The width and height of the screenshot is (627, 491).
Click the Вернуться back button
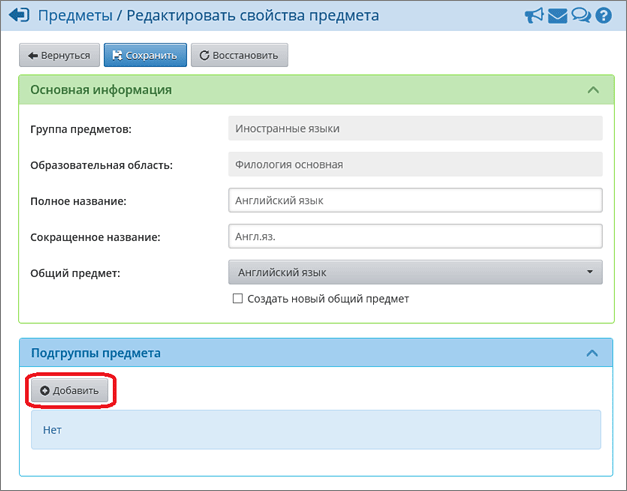[x=59, y=55]
